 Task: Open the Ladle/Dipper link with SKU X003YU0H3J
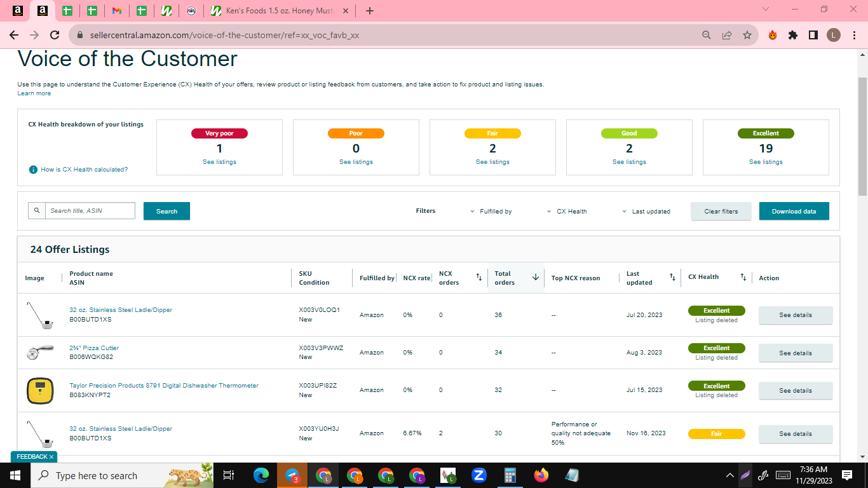tap(121, 429)
